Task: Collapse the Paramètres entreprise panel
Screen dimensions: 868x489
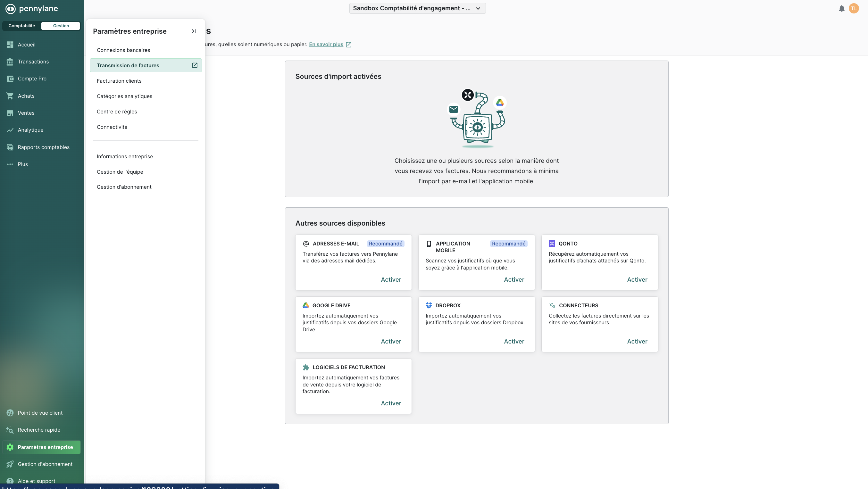Action: coord(194,31)
